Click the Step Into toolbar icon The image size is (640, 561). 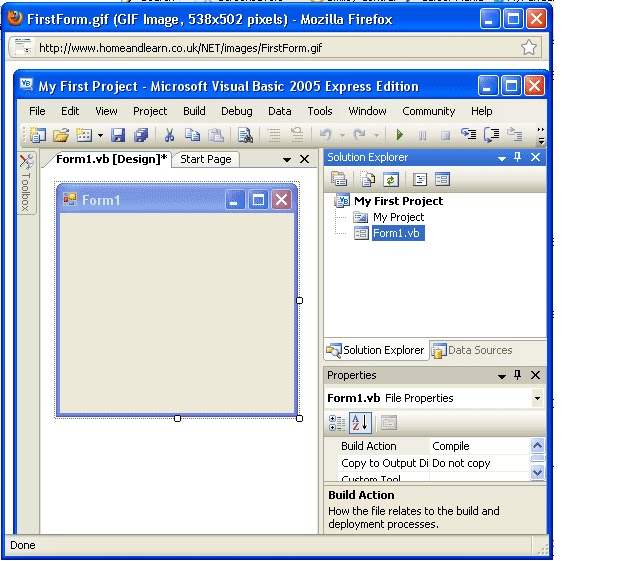point(469,134)
